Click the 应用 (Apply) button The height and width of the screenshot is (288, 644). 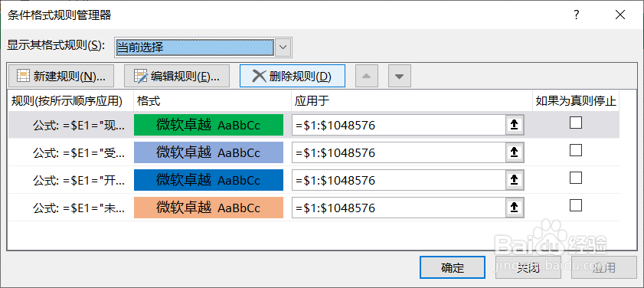[x=604, y=268]
